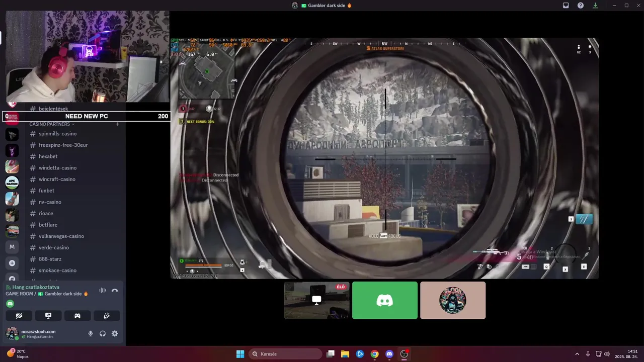Open volume control in the system tray

tap(607, 354)
